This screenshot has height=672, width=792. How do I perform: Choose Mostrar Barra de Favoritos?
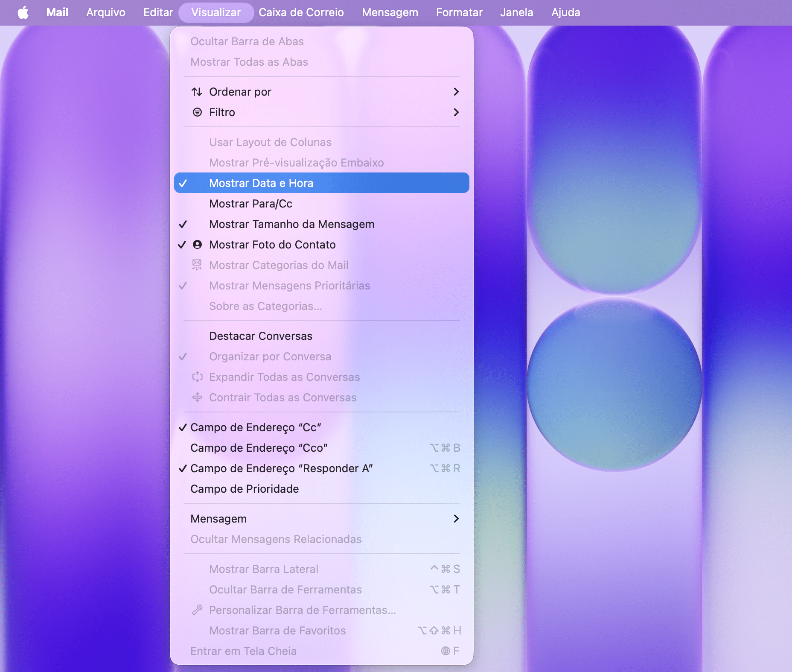pyautogui.click(x=322, y=631)
